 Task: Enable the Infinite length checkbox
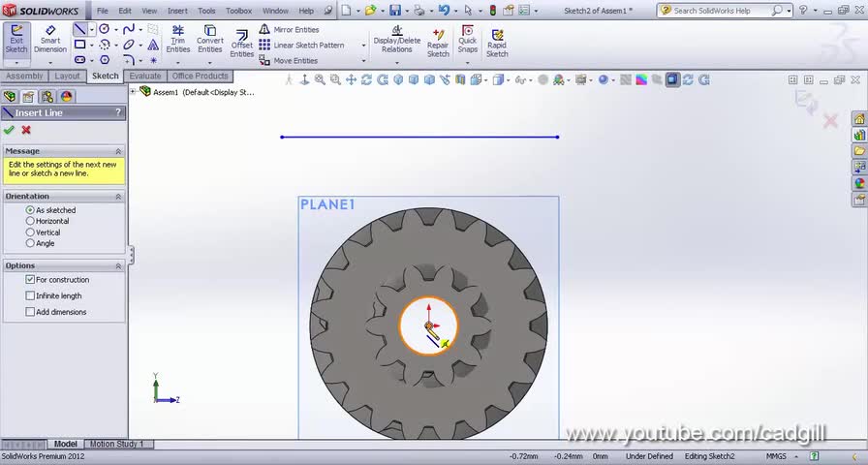click(x=30, y=295)
